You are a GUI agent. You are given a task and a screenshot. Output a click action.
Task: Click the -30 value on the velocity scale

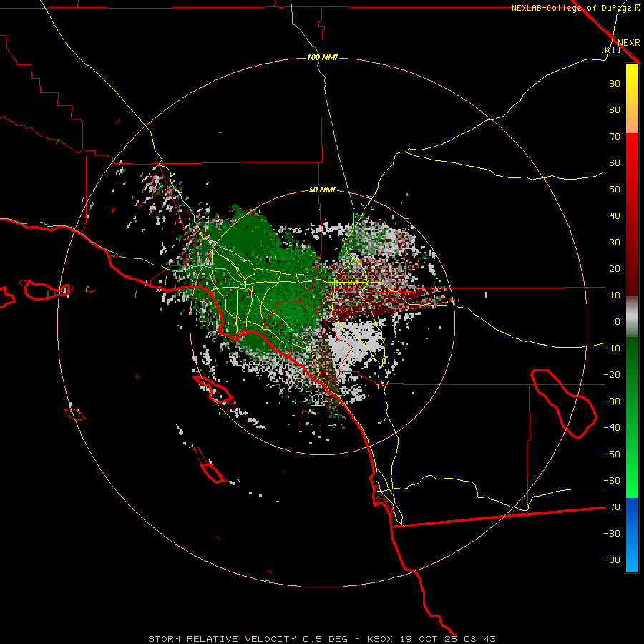click(x=612, y=401)
